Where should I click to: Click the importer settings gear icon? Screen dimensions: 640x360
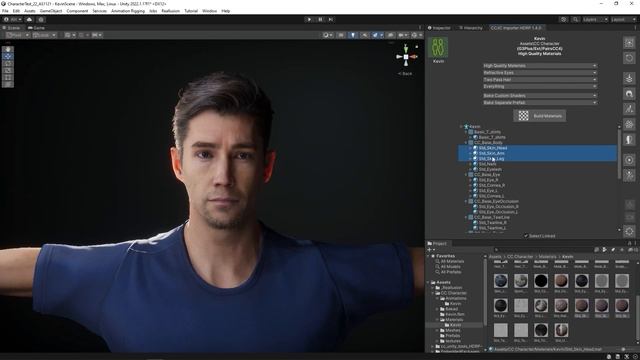(x=629, y=231)
